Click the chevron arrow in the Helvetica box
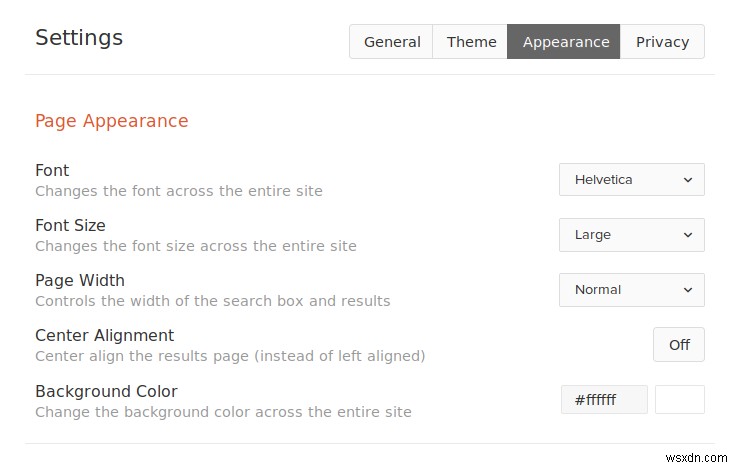 click(x=688, y=180)
